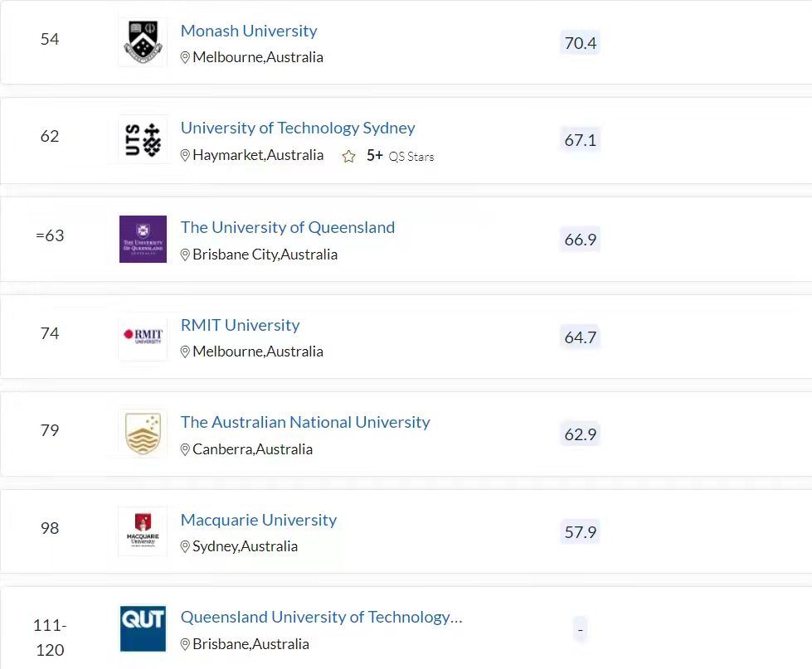Open Queensland University of Technology link
This screenshot has width=812, height=669.
pyautogui.click(x=321, y=617)
